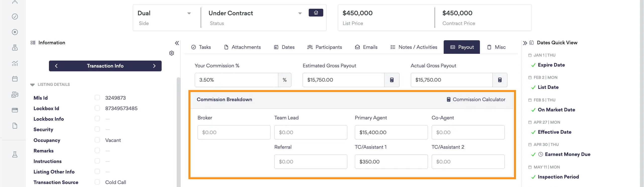Open the Commission Calculator
Image resolution: width=644 pixels, height=187 pixels.
pyautogui.click(x=476, y=99)
